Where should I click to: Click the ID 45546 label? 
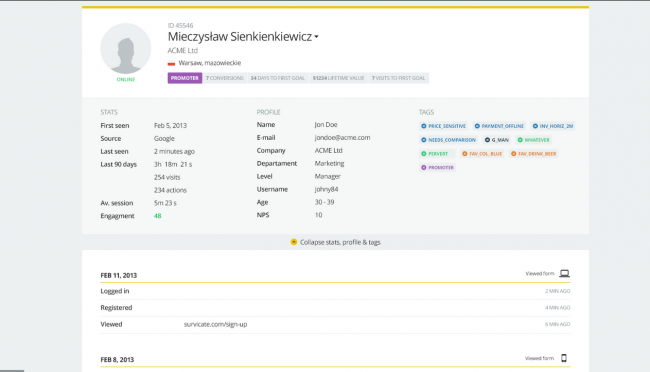(x=180, y=26)
